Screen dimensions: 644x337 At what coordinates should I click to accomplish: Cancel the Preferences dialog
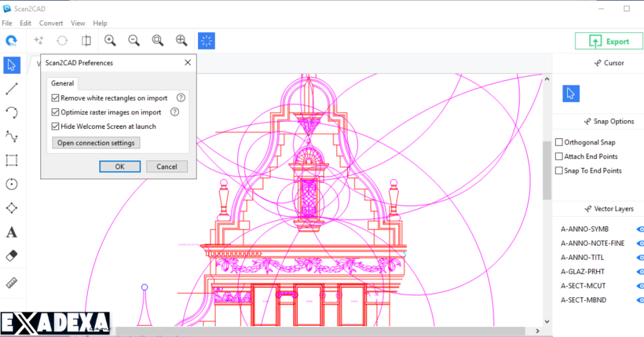[167, 166]
